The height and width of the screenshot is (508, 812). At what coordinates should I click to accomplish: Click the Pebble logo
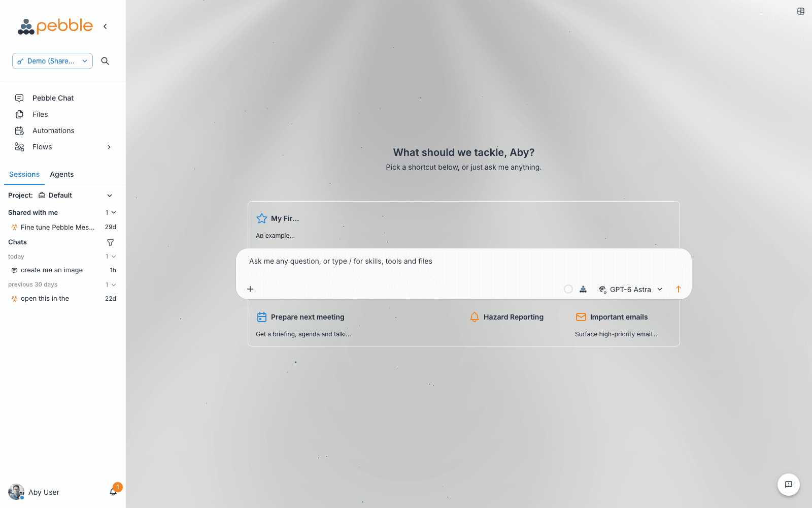click(x=55, y=26)
